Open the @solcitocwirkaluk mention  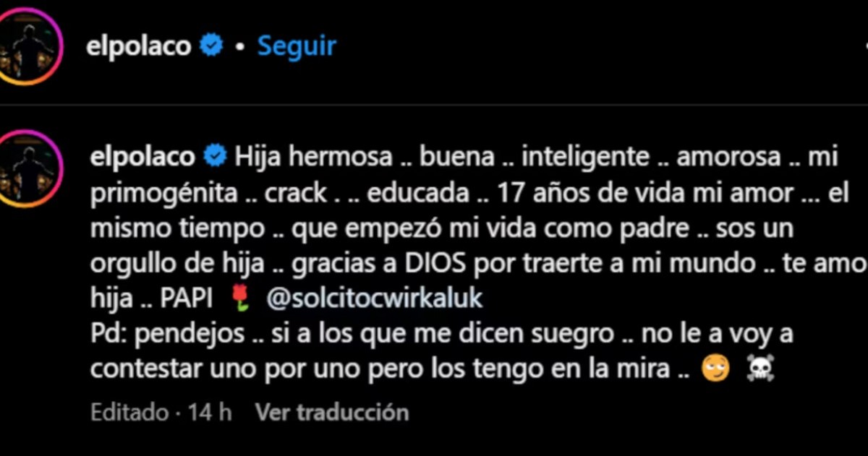click(x=374, y=298)
